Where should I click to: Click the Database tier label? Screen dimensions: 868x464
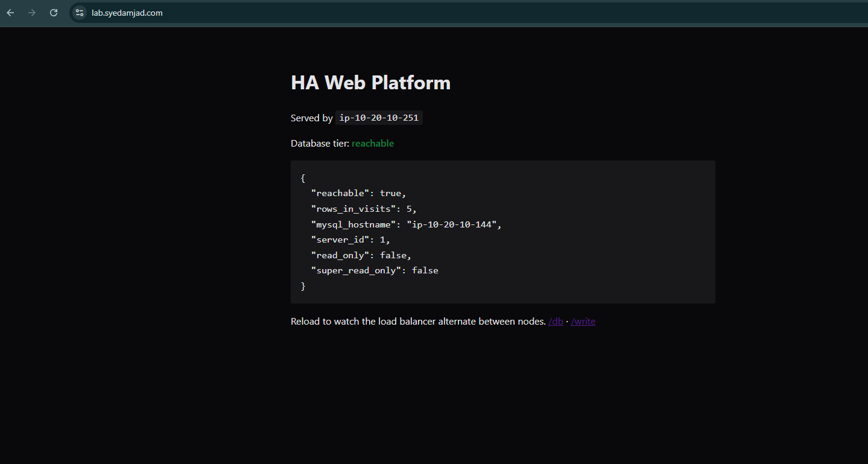(320, 144)
